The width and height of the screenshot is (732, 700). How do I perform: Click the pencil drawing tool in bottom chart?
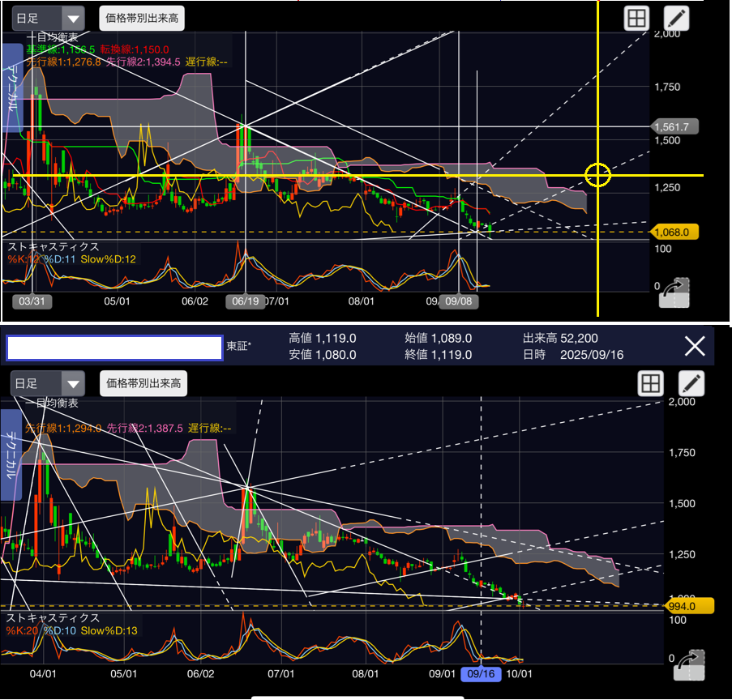coord(690,383)
